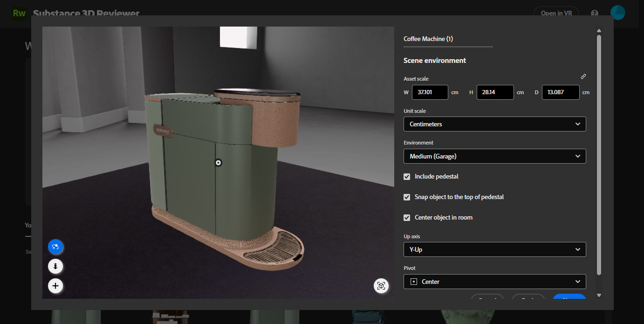The image size is (644, 324).
Task: Click the Asset scale label
Action: (x=416, y=79)
